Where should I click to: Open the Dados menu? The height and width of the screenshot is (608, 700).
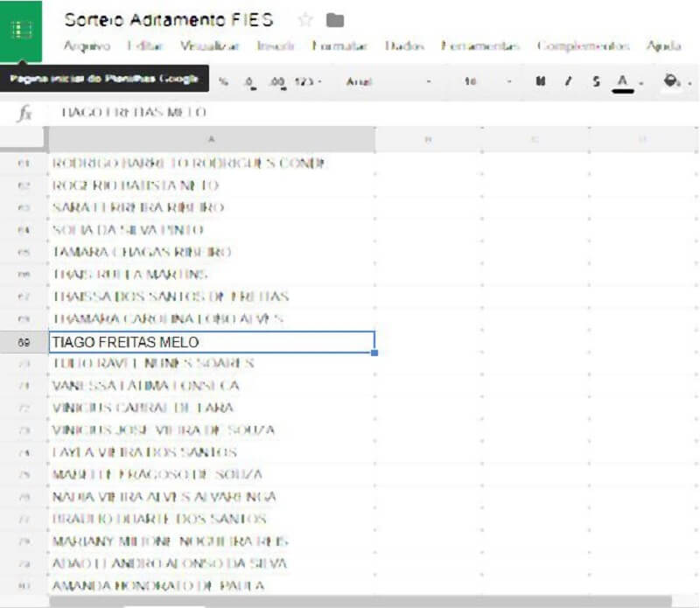click(x=398, y=45)
